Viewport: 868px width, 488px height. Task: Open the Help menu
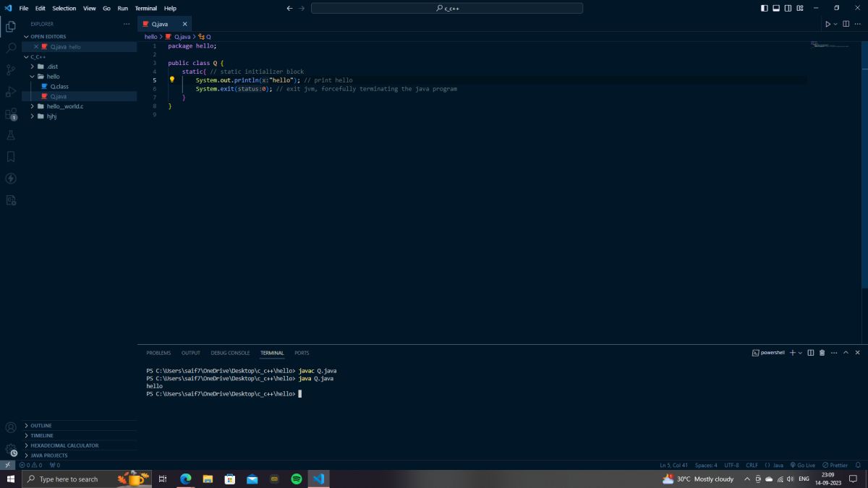pos(170,8)
